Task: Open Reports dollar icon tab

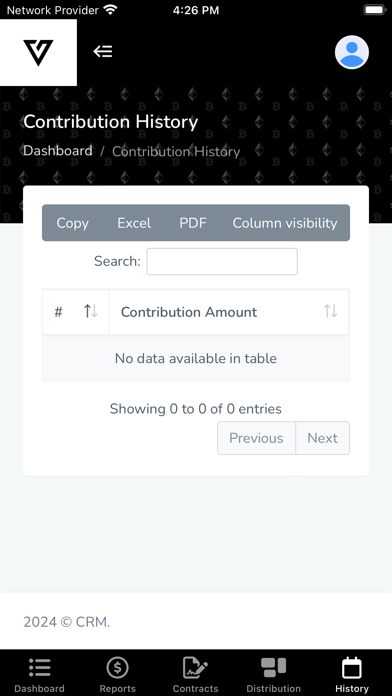Action: 118,667
